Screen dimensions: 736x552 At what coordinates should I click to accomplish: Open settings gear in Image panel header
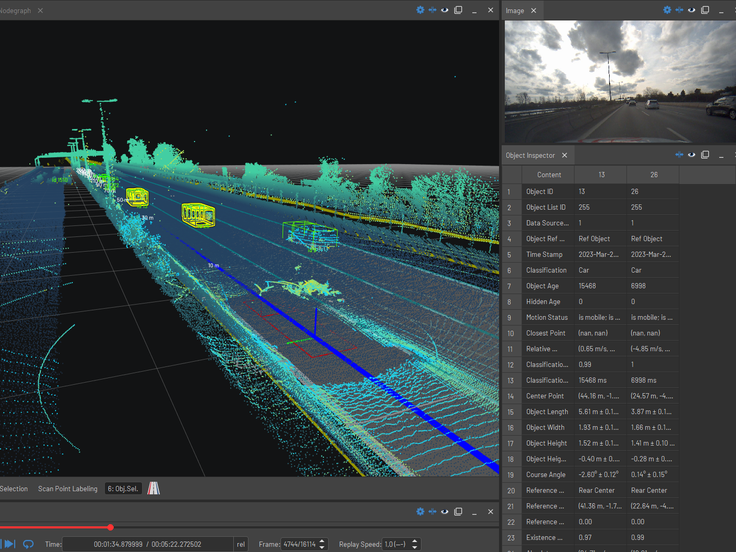click(667, 10)
